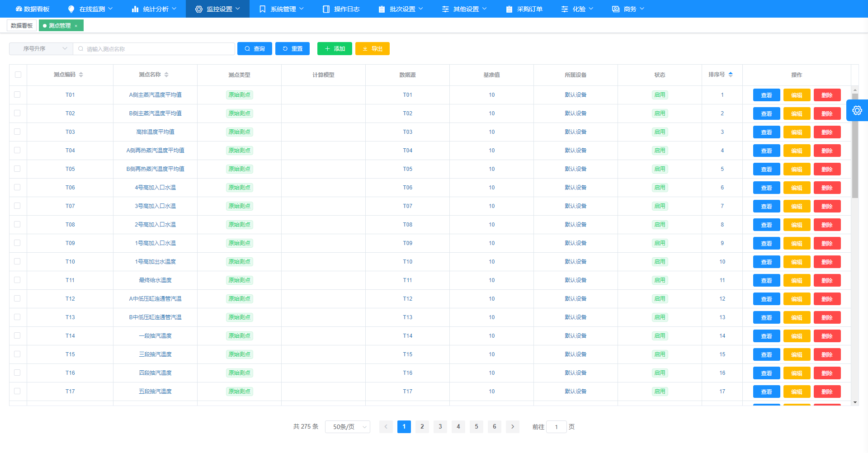Open the floating settings gear on right edge
This screenshot has height=453, width=868.
(x=857, y=110)
